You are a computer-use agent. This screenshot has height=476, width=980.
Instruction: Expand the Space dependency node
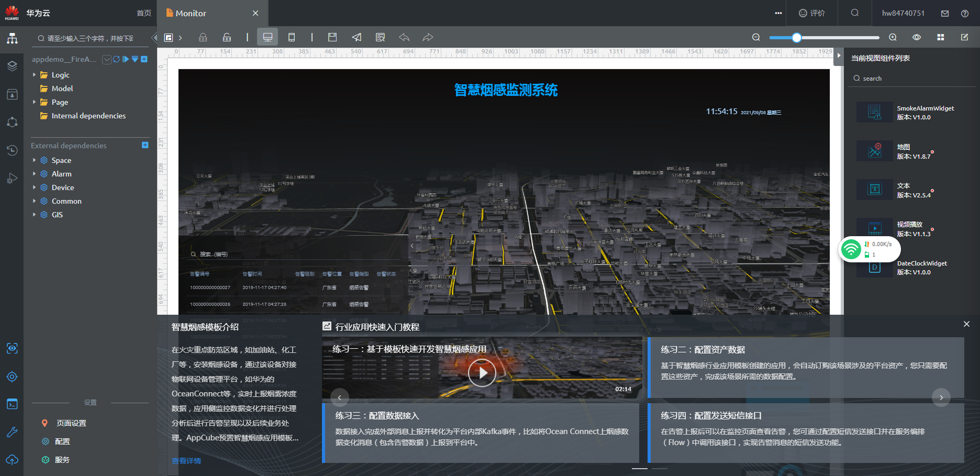click(35, 160)
